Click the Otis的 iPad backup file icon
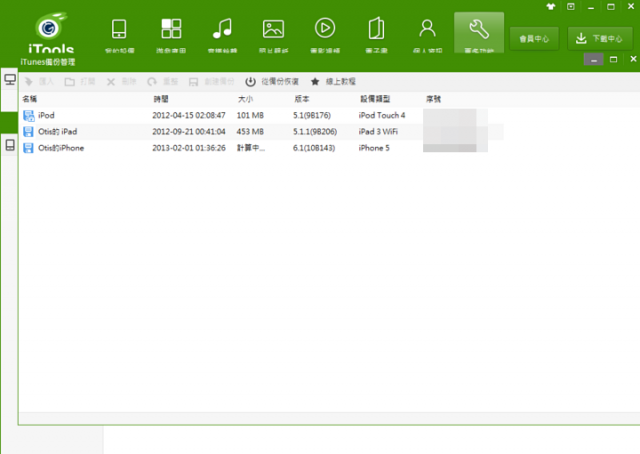Viewport: 640px width, 454px height. tap(28, 132)
